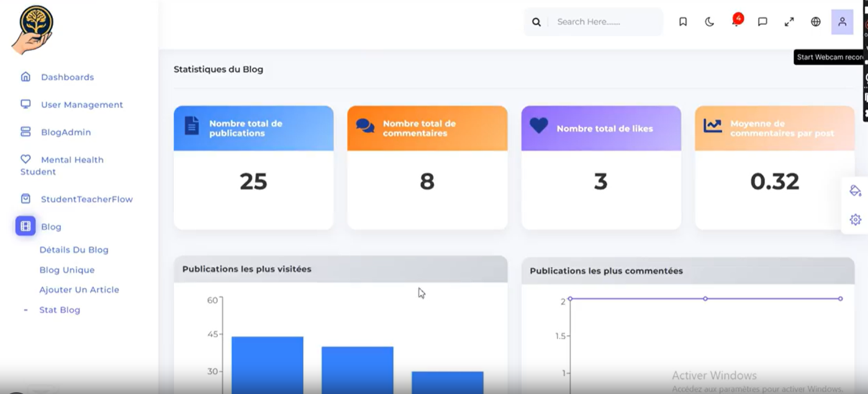Viewport: 868px width, 394px height.
Task: Click the Dashboards home icon
Action: [25, 77]
